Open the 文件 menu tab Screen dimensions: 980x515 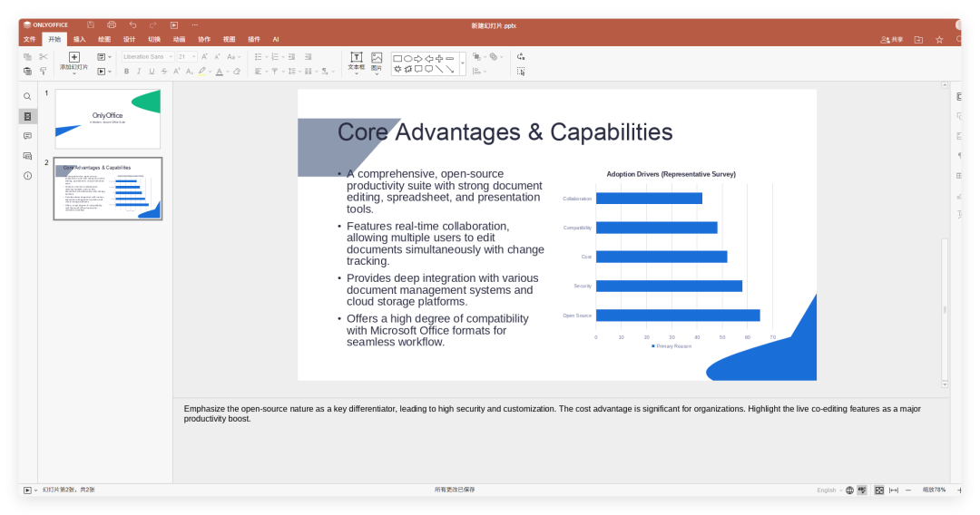pyautogui.click(x=29, y=39)
